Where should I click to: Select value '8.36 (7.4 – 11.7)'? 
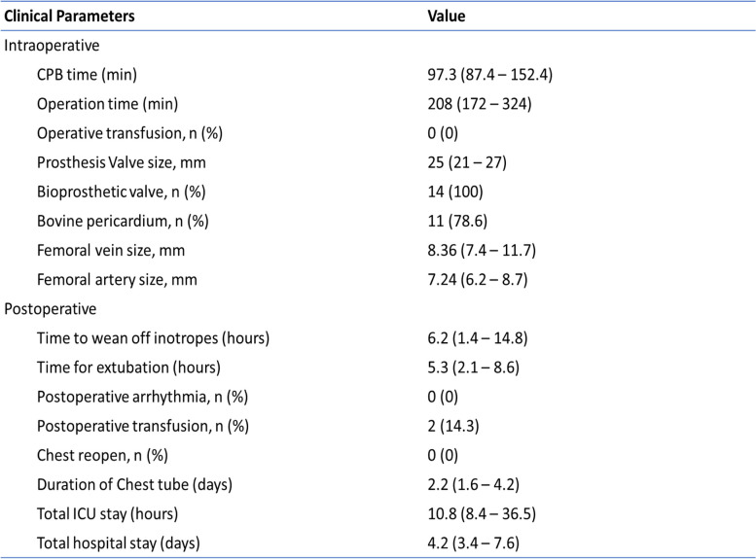pos(482,251)
